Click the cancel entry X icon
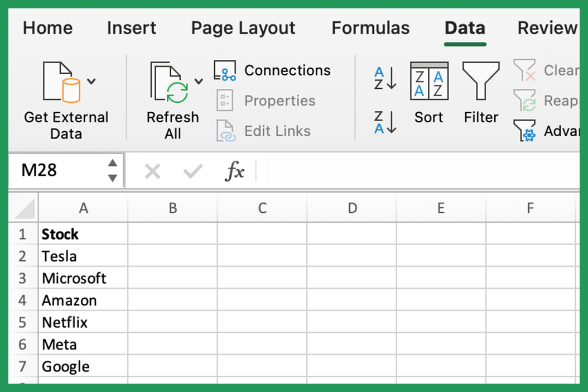This screenshot has height=392, width=588. pyautogui.click(x=152, y=171)
